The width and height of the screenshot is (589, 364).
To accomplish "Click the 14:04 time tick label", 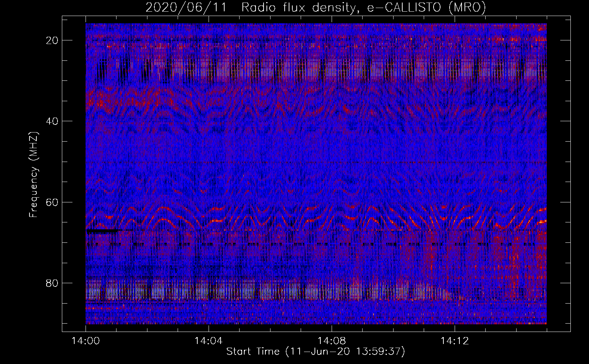I will 209,341.
